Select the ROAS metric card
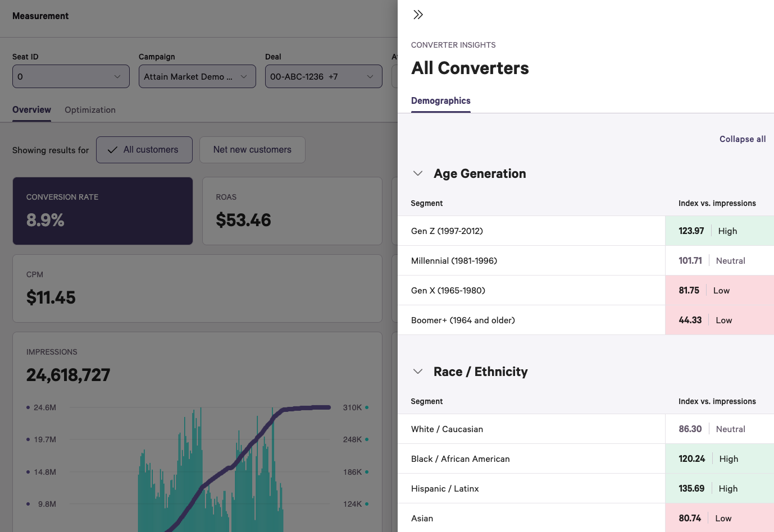Screen dimensions: 774x532 pyautogui.click(x=292, y=211)
